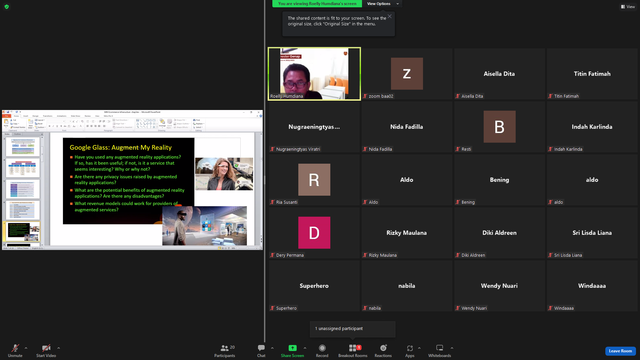Open the View Options dropdown
Screen dimensions: 640x360
click(383, 4)
